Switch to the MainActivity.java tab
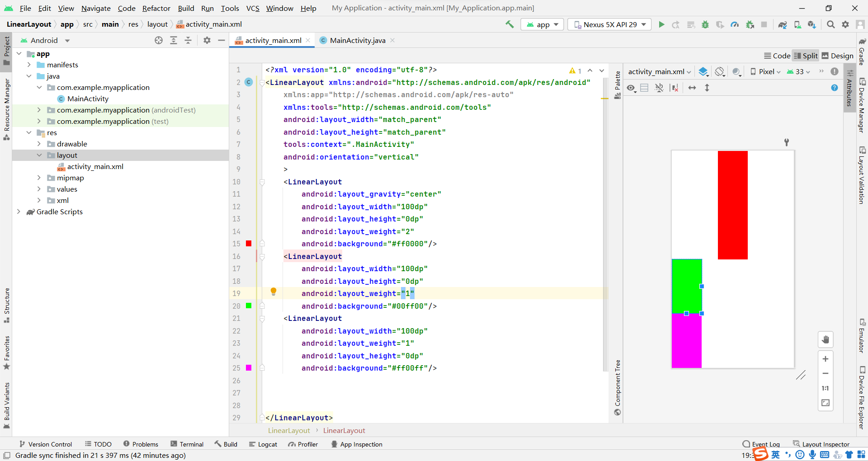868x461 pixels. point(357,40)
